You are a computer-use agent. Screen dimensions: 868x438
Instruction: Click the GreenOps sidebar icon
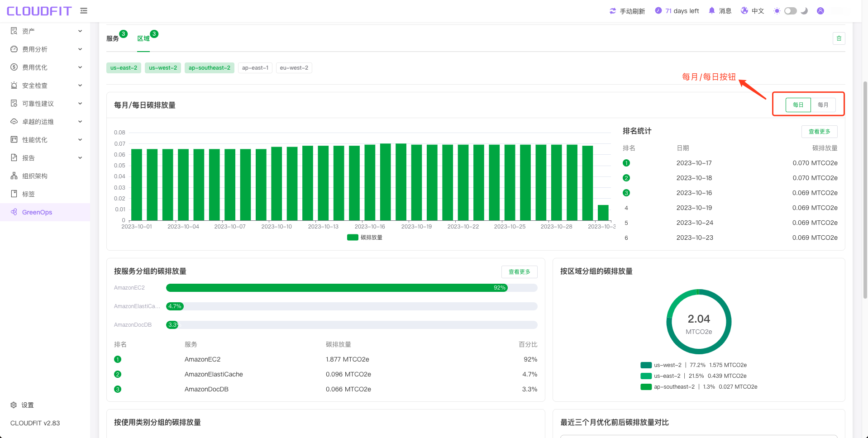click(x=14, y=212)
